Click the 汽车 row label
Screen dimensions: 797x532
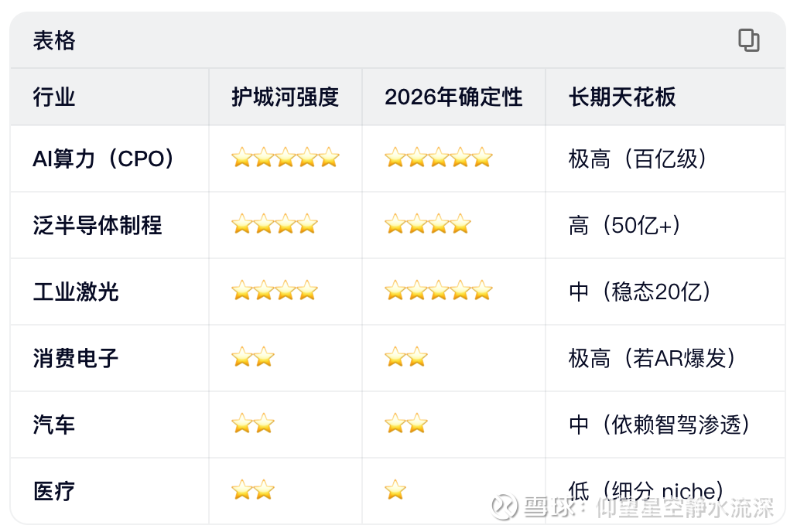click(x=54, y=425)
